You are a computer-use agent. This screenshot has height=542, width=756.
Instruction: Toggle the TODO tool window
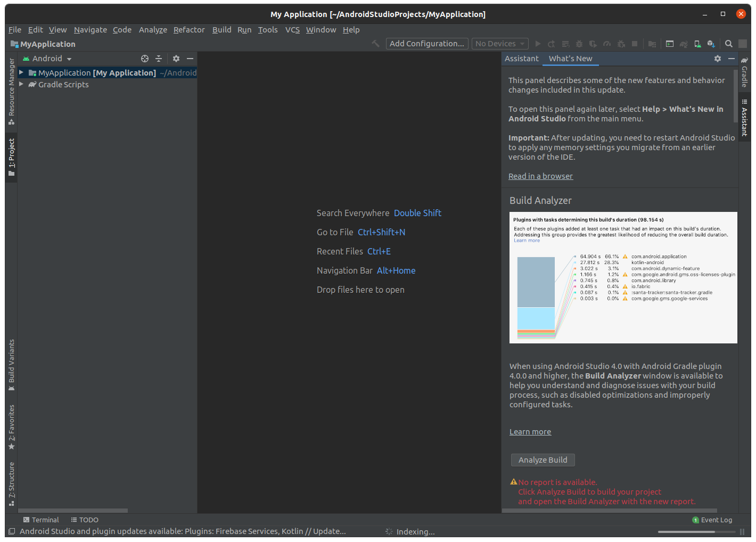(x=85, y=520)
